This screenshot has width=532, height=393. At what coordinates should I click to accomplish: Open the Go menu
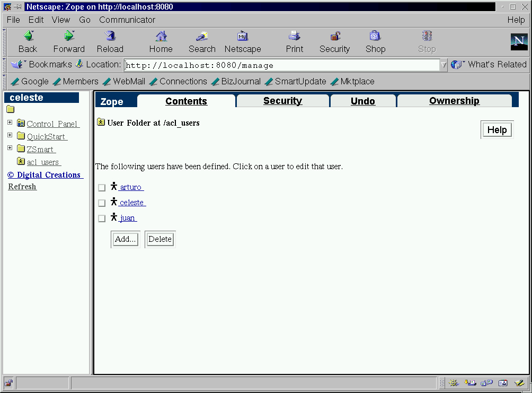point(85,20)
